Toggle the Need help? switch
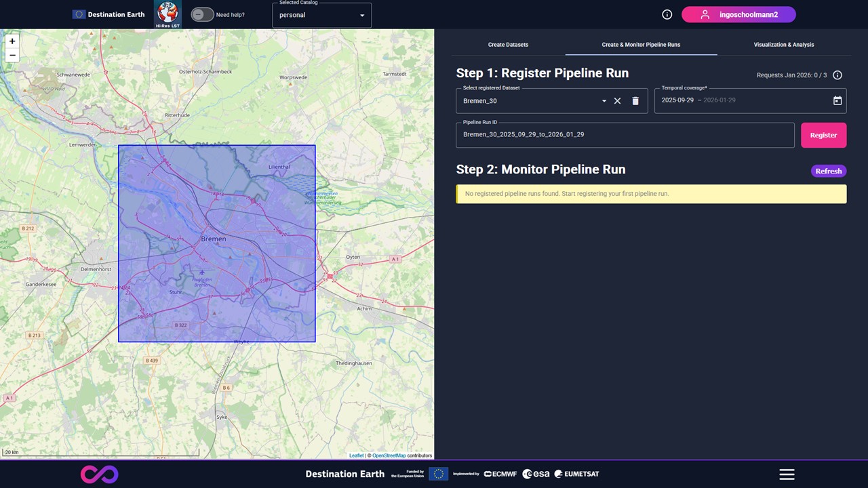 pyautogui.click(x=201, y=15)
